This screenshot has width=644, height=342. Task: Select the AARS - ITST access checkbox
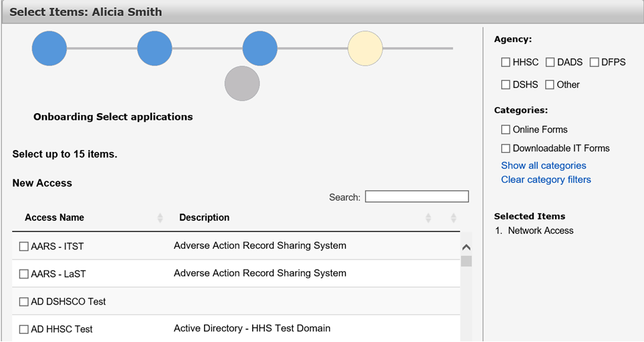point(24,247)
